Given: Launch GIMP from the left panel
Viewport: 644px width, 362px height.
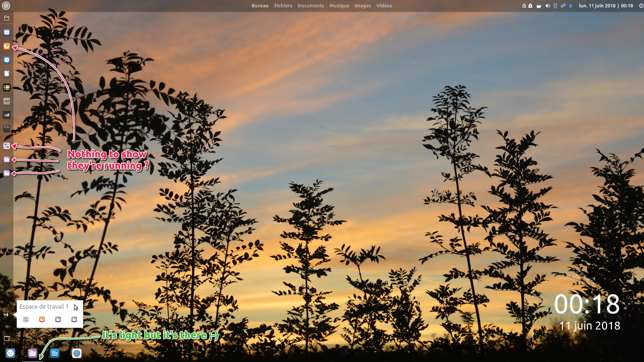Looking at the screenshot, I should tap(7, 101).
